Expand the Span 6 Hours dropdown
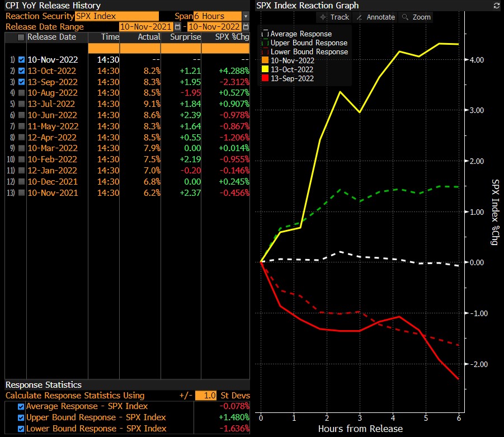This screenshot has width=504, height=437. [x=246, y=16]
